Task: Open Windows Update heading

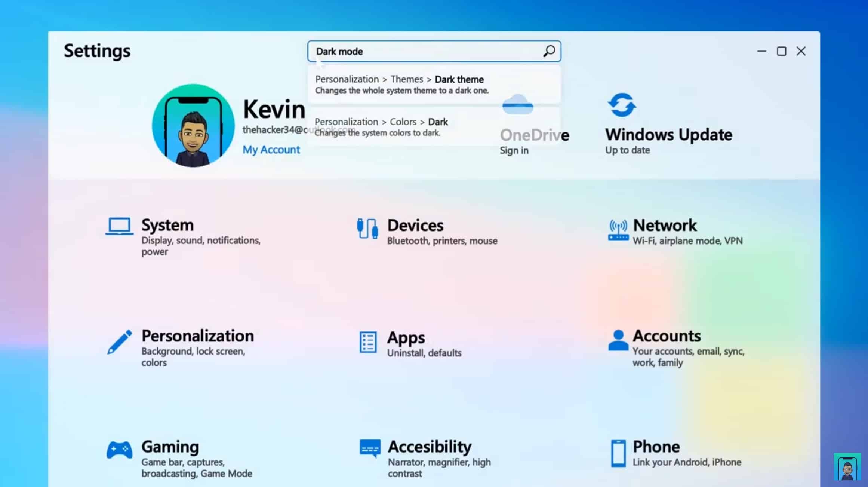Action: pyautogui.click(x=668, y=135)
